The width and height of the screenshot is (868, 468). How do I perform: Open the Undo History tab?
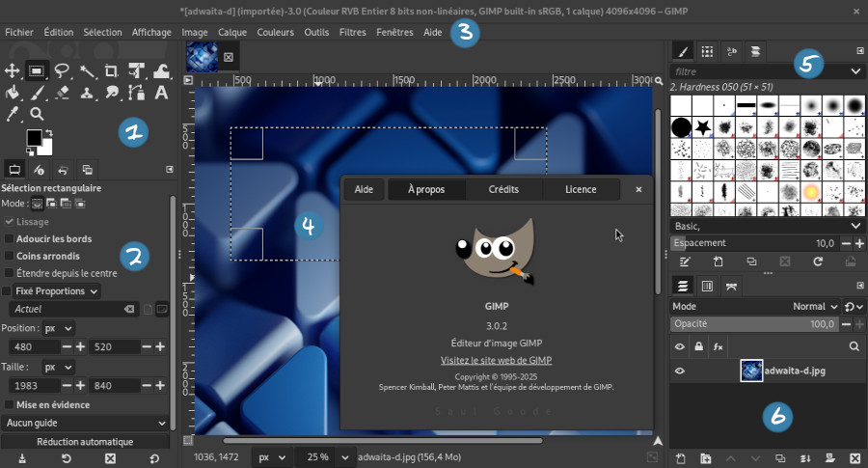(63, 170)
